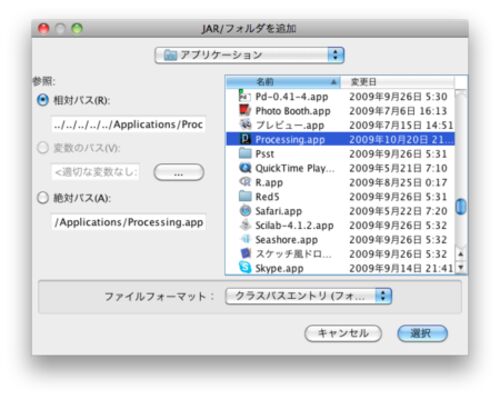500x399 pixels.
Task: Click the absolute path /Applications/Processing.app field
Action: pos(129,222)
